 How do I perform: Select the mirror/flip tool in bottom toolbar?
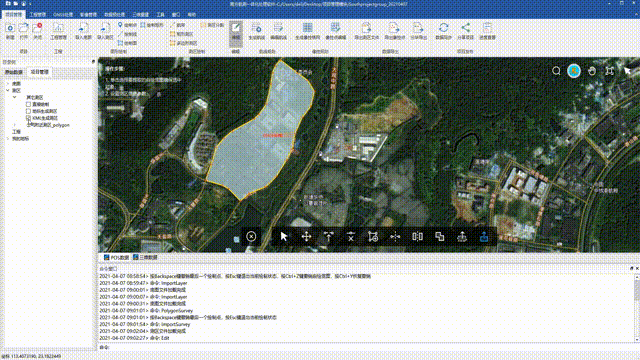tap(417, 236)
